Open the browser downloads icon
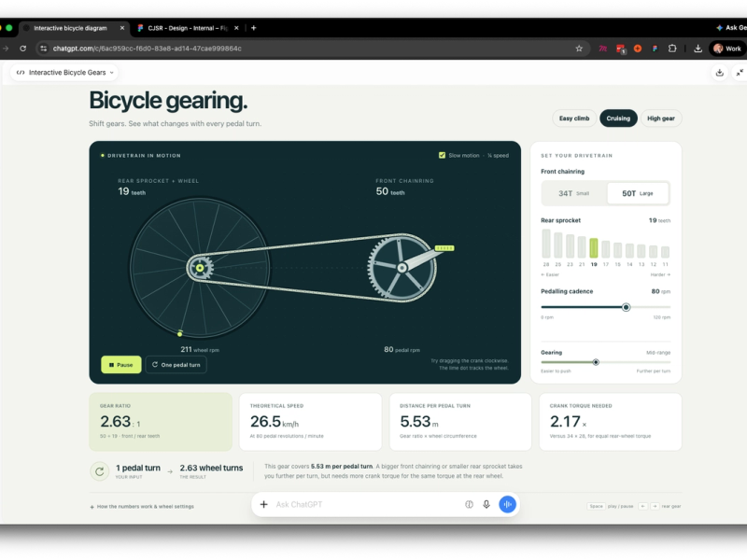The image size is (747, 560). [698, 49]
